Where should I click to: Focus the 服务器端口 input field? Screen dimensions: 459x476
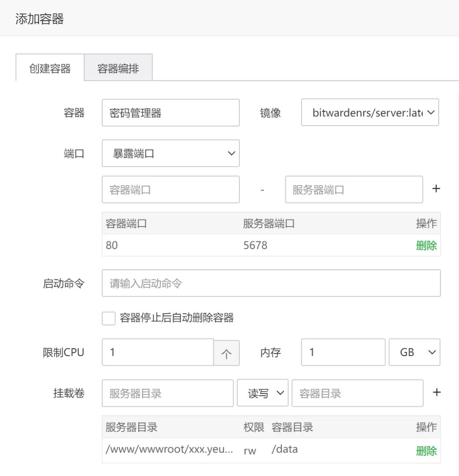tap(354, 190)
